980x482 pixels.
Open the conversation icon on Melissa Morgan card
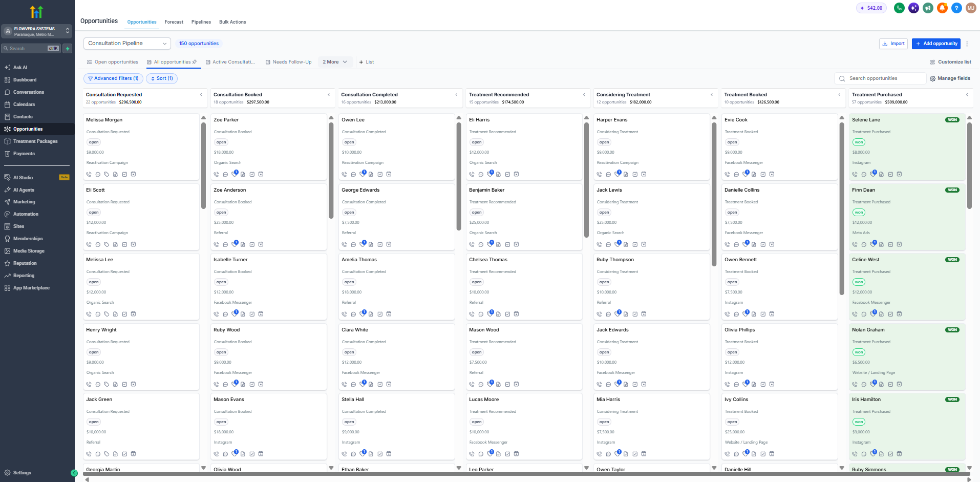pyautogui.click(x=98, y=174)
